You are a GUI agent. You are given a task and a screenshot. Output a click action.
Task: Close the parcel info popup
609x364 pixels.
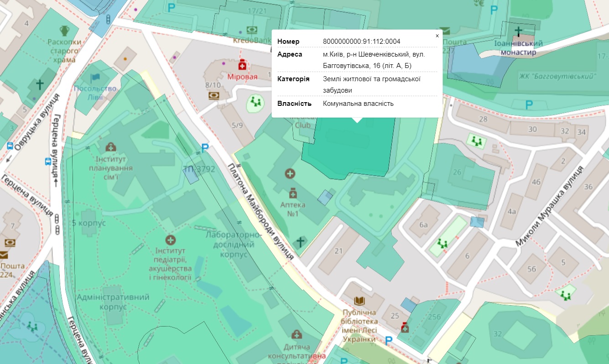[437, 36]
